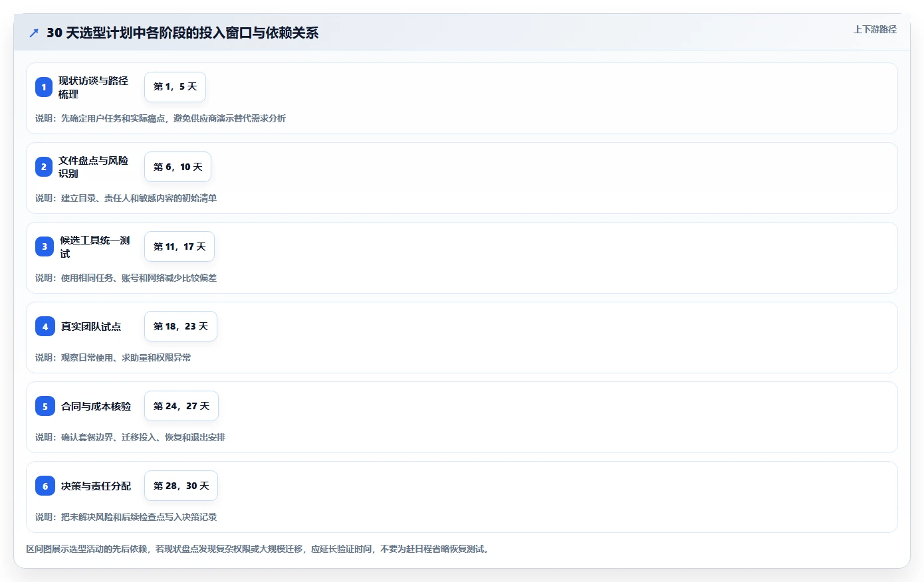924x582 pixels.
Task: Click the 文件盘点与风险识别 stage title
Action: (93, 167)
